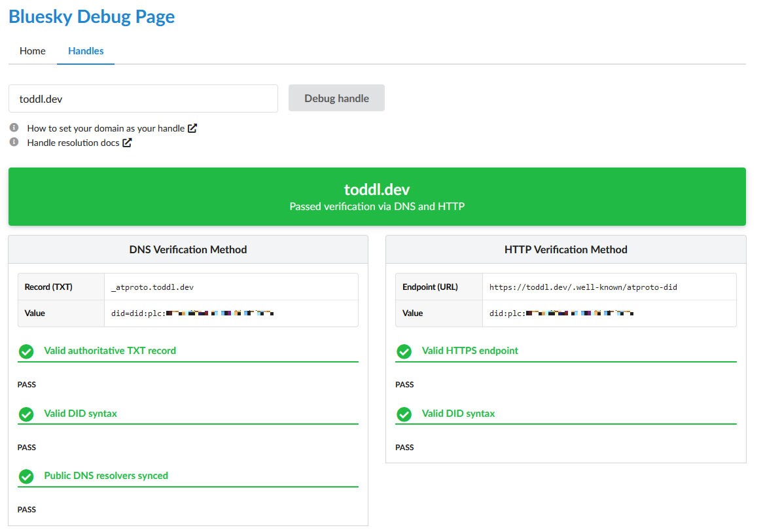Click DNS Verification Method header
Screen dimensions: 763x532
click(188, 250)
